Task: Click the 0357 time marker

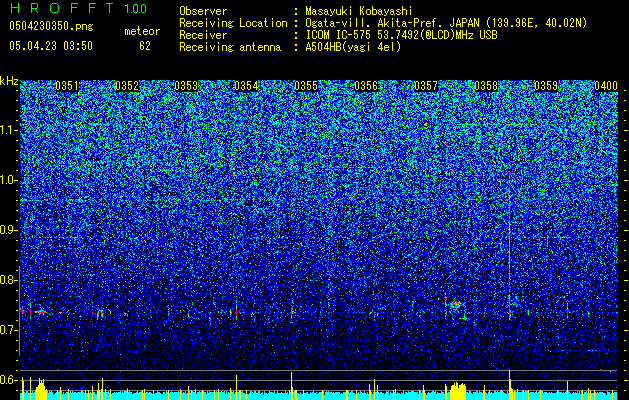Action: pyautogui.click(x=426, y=86)
